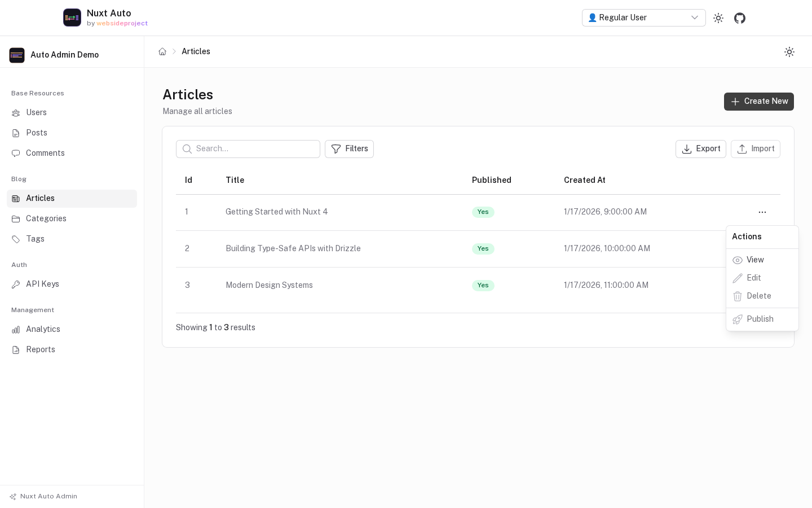Screen dimensions: 812x508
Task: Click the Create New button
Action: click(x=759, y=102)
